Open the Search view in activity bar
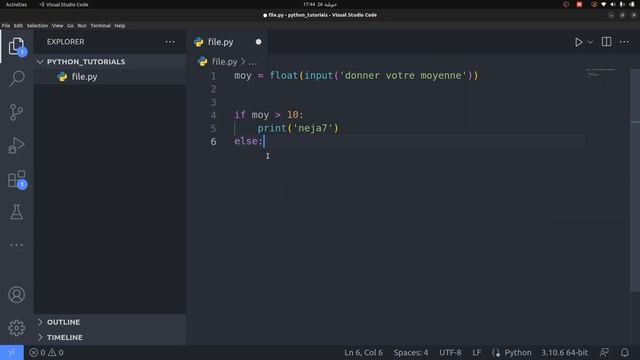 (17, 78)
